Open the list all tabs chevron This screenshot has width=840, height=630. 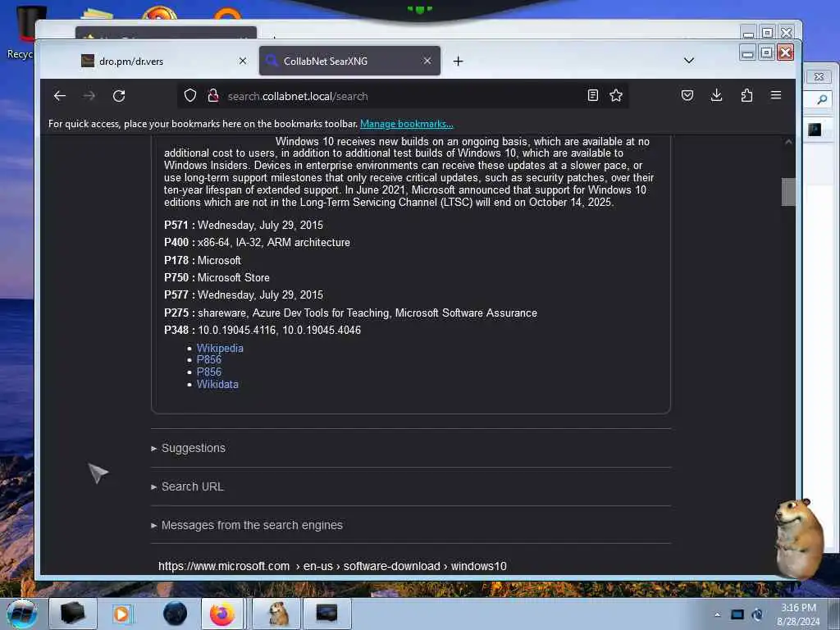689,61
